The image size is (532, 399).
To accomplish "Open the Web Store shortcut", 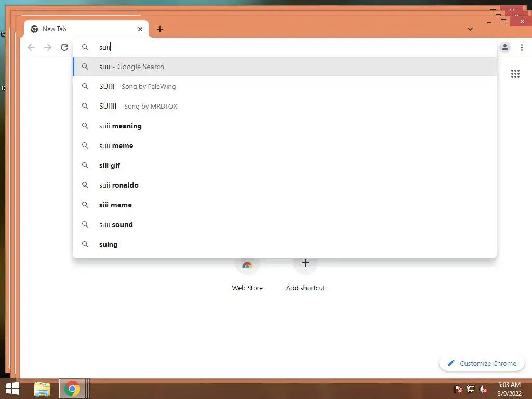I will click(x=247, y=275).
